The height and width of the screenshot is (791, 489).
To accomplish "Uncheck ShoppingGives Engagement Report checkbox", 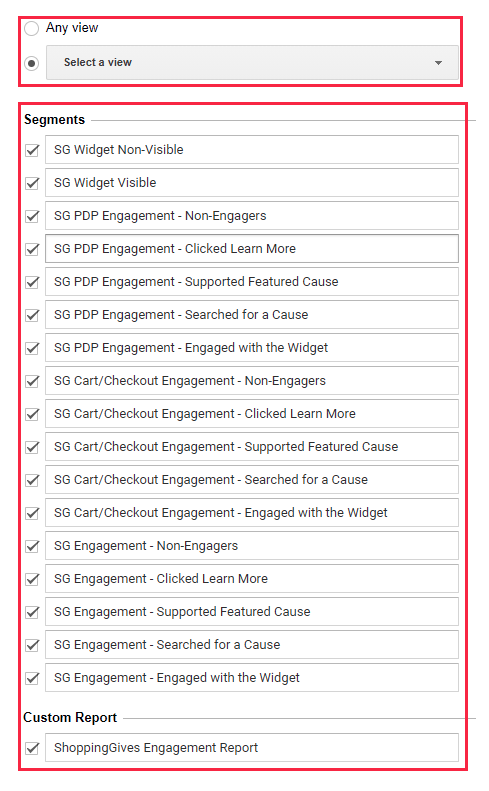I will 32,748.
